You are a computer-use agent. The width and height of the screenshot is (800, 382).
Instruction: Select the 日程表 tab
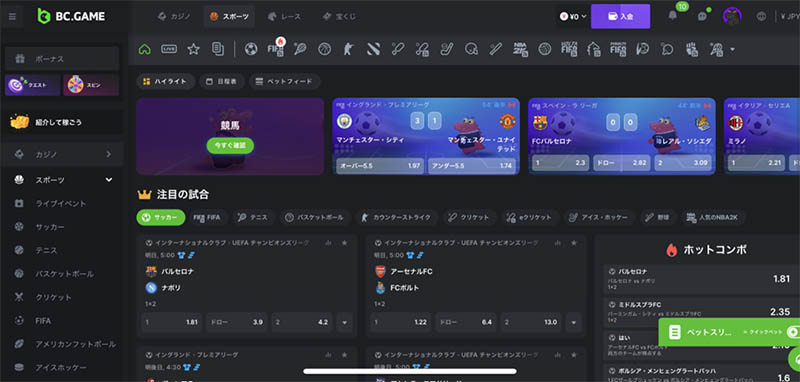pyautogui.click(x=221, y=82)
